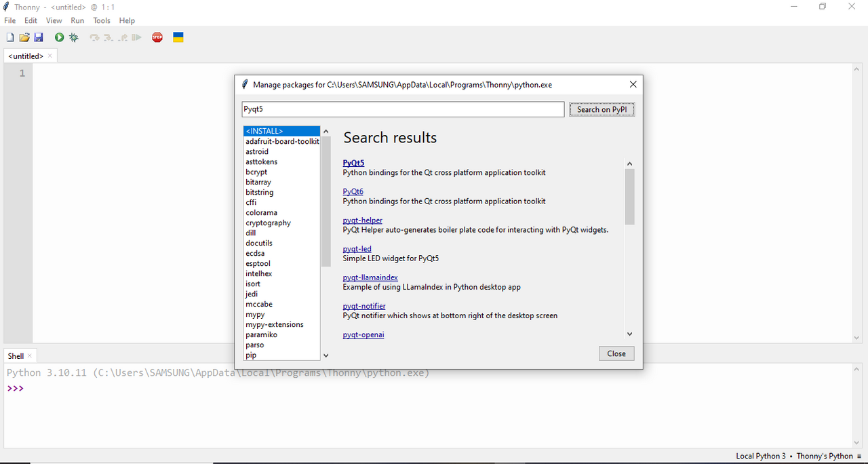Click the Close button in dialog

coord(616,353)
